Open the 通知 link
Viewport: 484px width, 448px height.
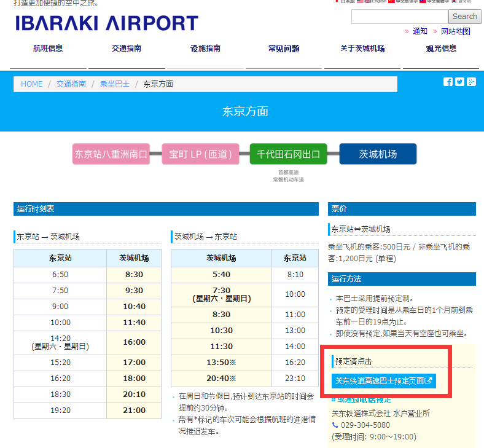420,31
